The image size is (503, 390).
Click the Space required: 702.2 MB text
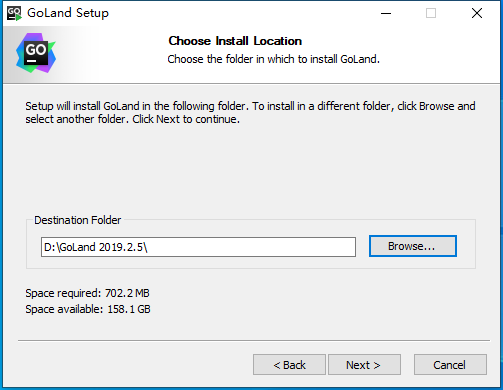(87, 293)
